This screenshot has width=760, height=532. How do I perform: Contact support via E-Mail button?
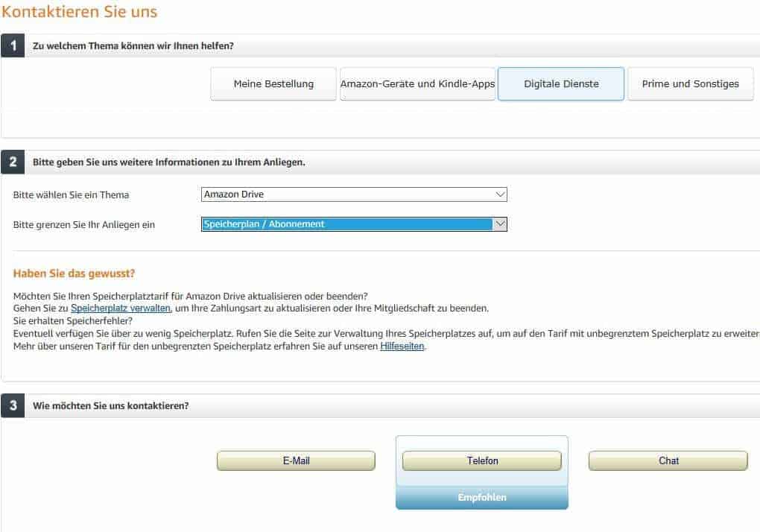point(296,460)
